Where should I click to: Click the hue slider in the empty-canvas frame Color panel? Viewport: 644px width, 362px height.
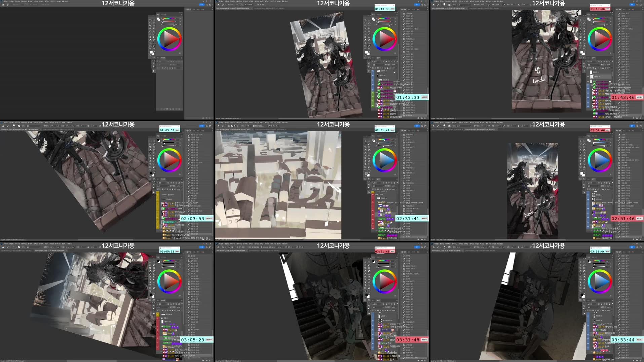pyautogui.click(x=169, y=19)
